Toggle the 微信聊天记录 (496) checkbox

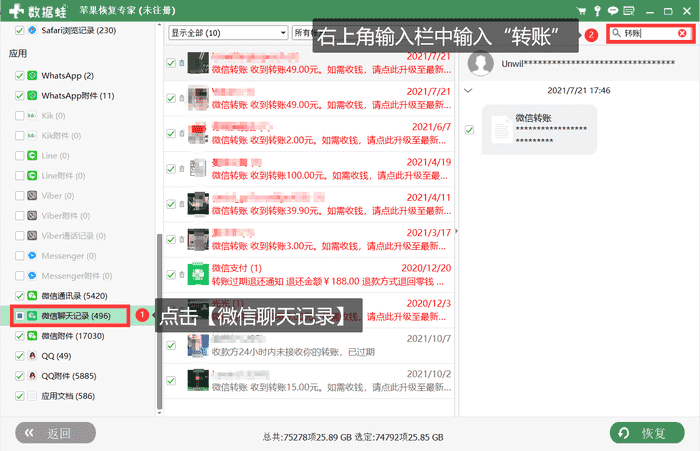[x=20, y=316]
